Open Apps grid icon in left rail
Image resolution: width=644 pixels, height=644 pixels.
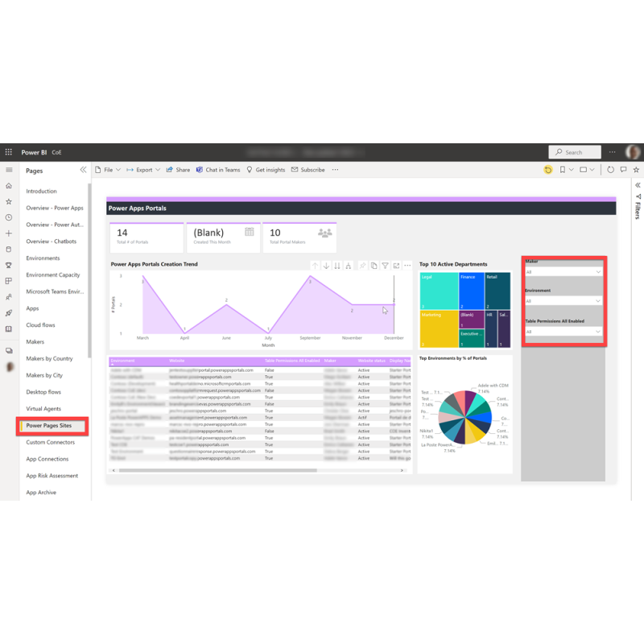9,281
